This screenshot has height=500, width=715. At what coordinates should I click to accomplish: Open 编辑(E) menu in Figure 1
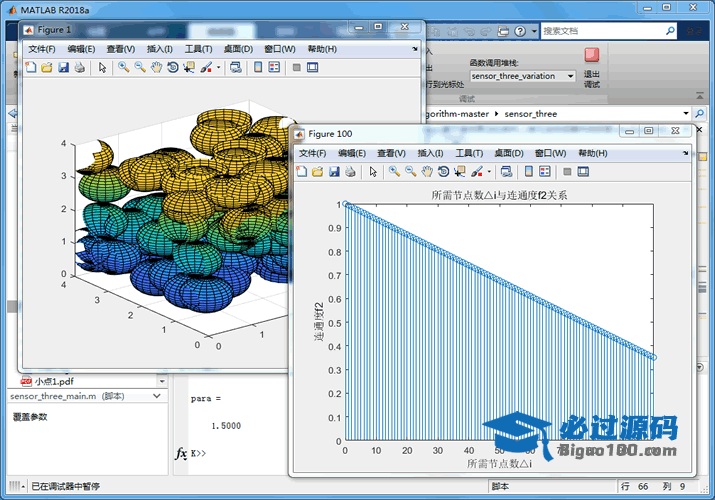(81, 49)
